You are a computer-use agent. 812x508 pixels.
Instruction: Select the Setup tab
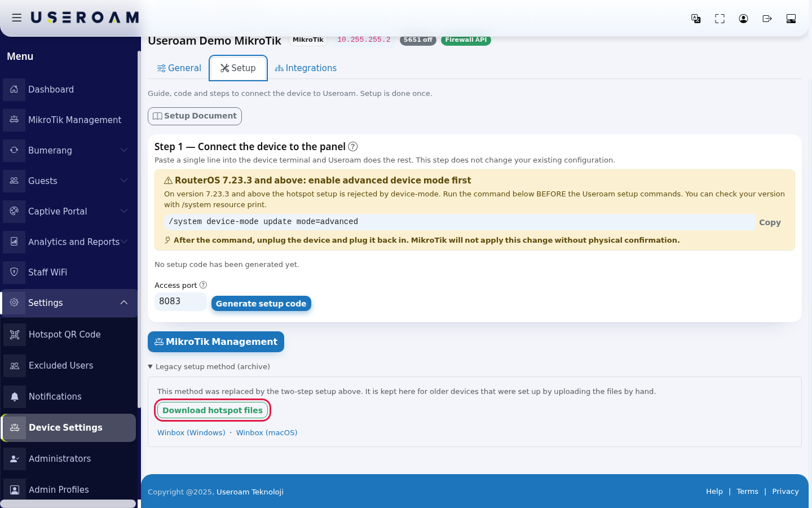238,68
